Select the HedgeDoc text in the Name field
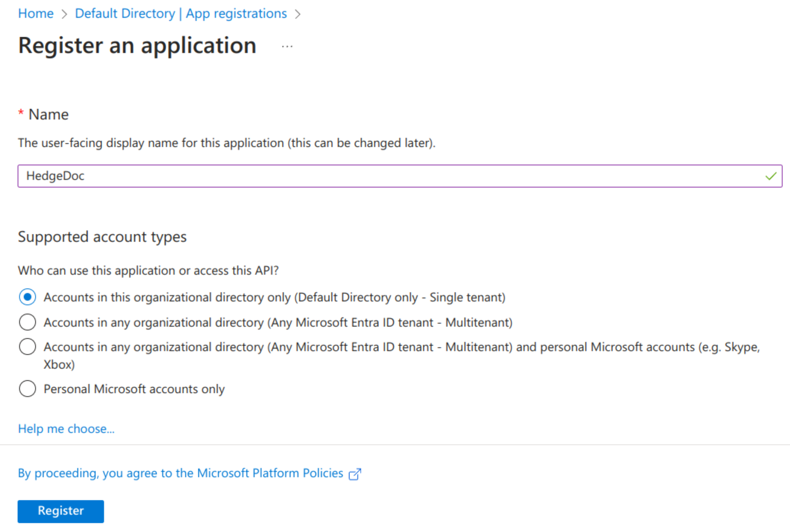Image resolution: width=790 pixels, height=532 pixels. (56, 176)
